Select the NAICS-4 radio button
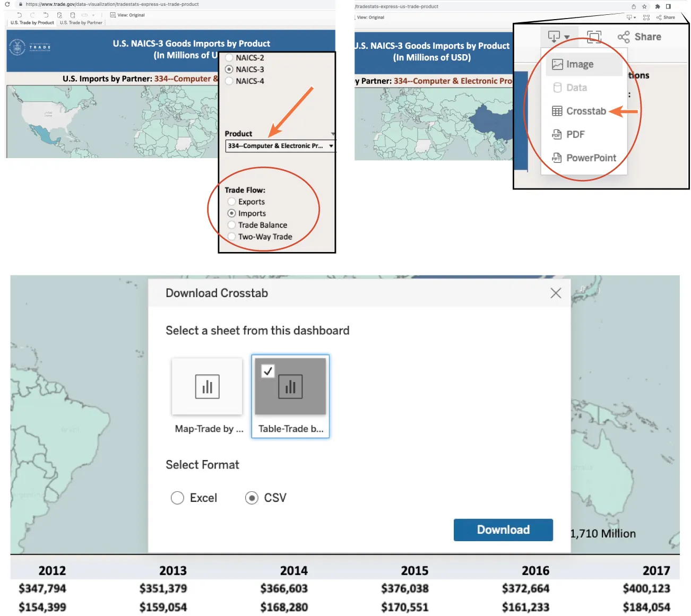 point(229,81)
